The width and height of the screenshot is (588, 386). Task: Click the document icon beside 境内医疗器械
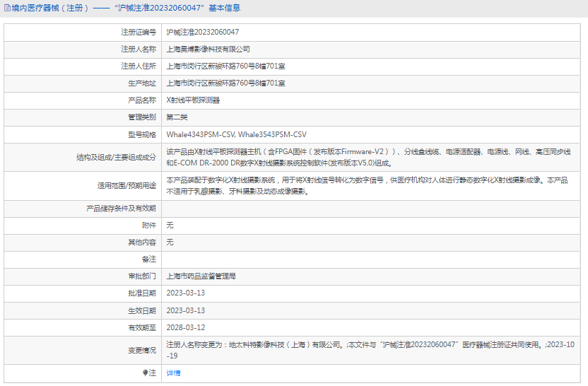(x=7, y=8)
